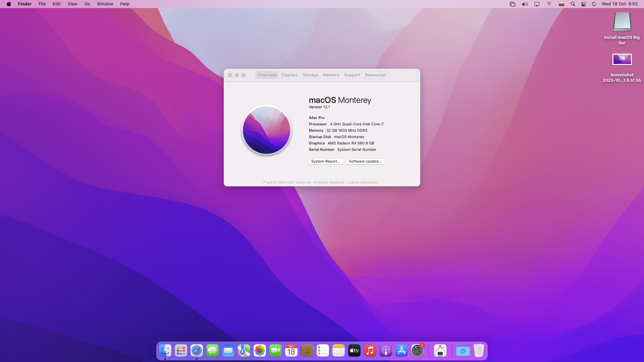Viewport: 644px width, 362px height.
Task: Click the 32 GB 1600 MHz DDR3 text
Action: click(347, 131)
